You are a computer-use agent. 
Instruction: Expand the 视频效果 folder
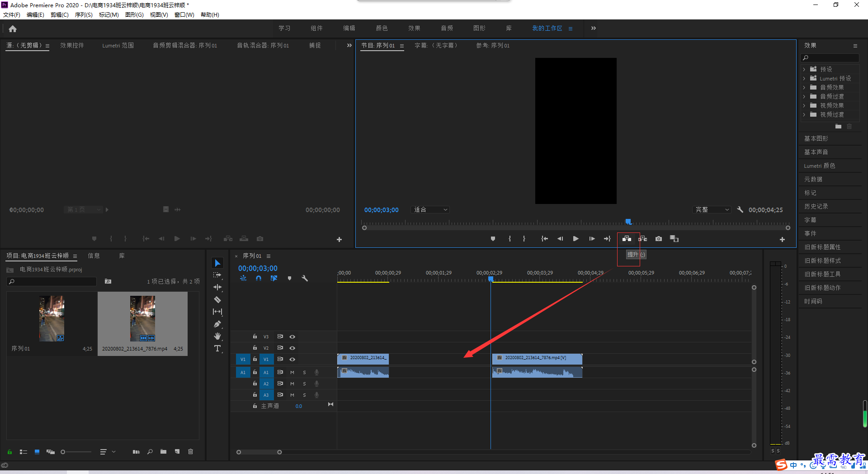[x=804, y=105]
